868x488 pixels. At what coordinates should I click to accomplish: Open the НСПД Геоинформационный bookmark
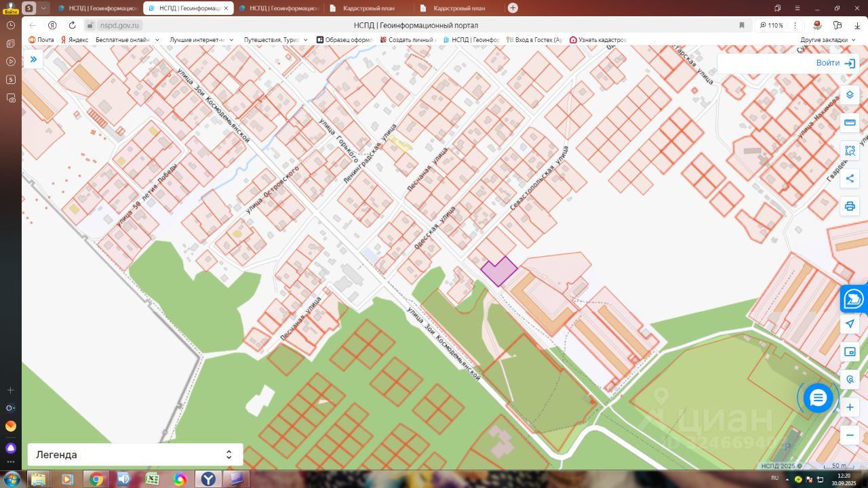(471, 40)
